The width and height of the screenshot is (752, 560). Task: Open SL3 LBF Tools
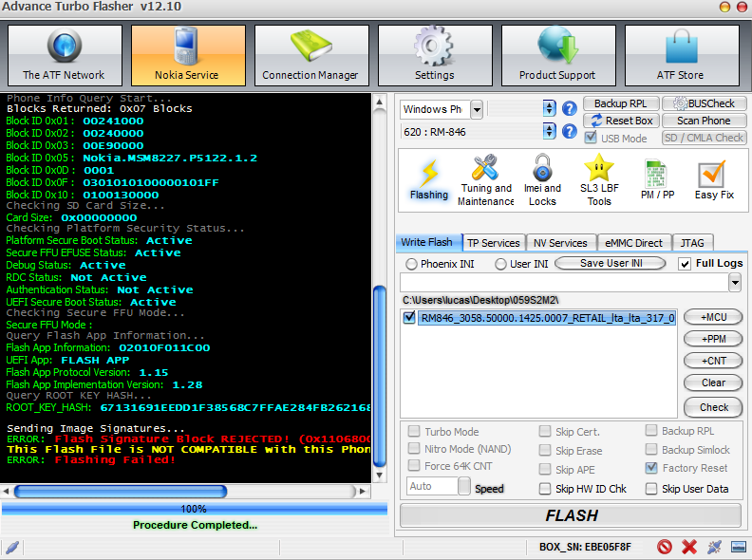[599, 180]
